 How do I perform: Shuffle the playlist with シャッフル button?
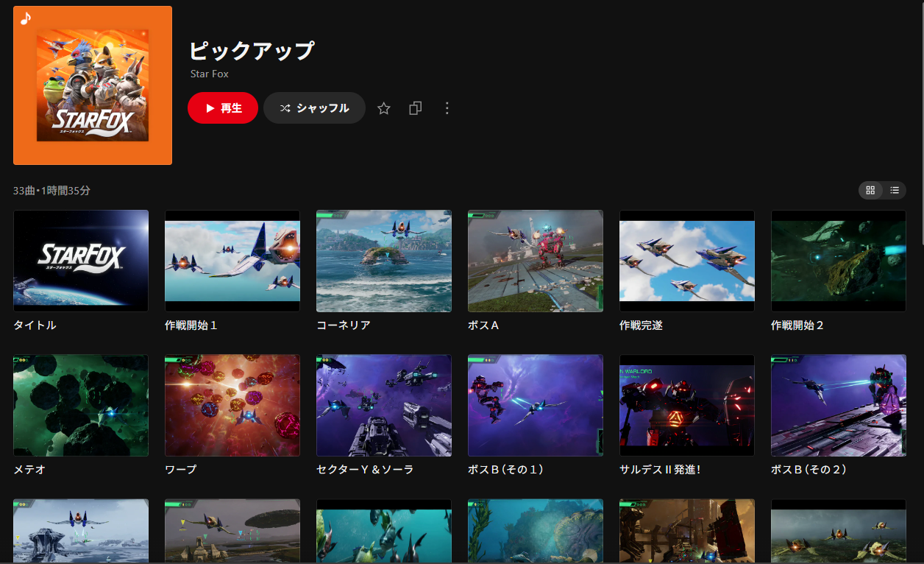pyautogui.click(x=314, y=108)
